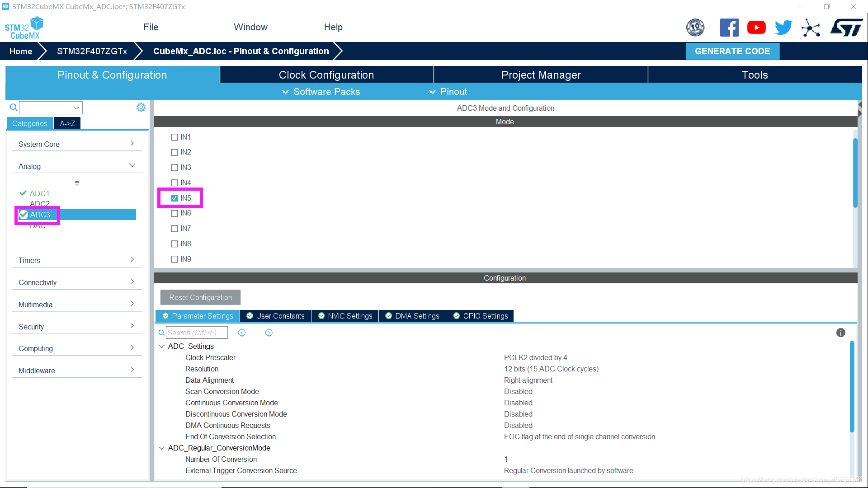Click the 10 years anniversary badge icon

(695, 28)
